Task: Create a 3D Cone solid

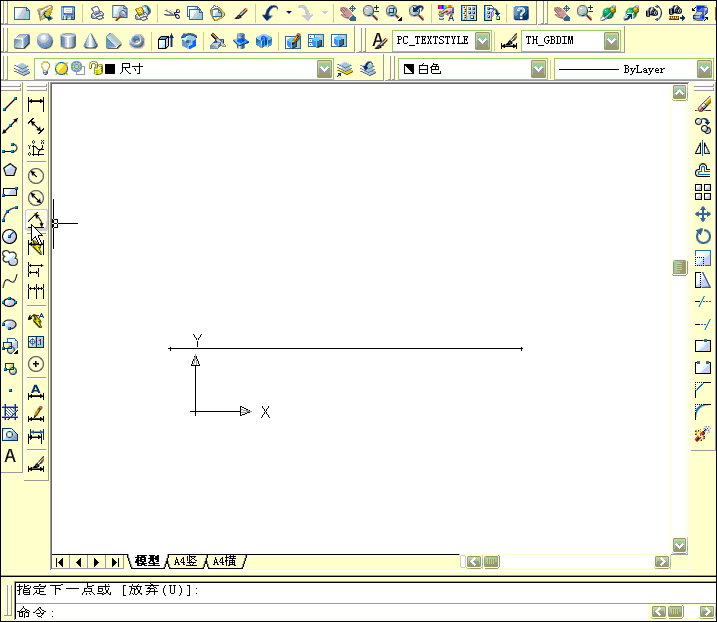Action: (91, 41)
